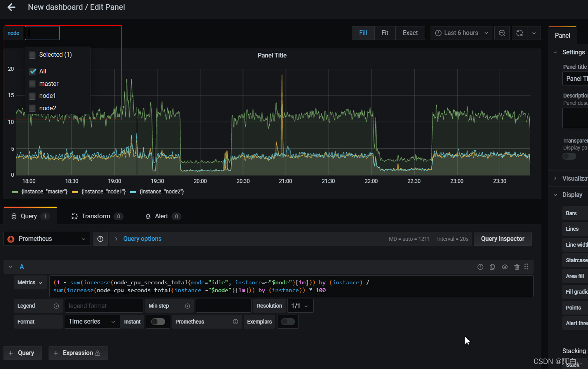Image resolution: width=588 pixels, height=369 pixels.
Task: Open the Resolution 1/1 dropdown
Action: click(300, 306)
